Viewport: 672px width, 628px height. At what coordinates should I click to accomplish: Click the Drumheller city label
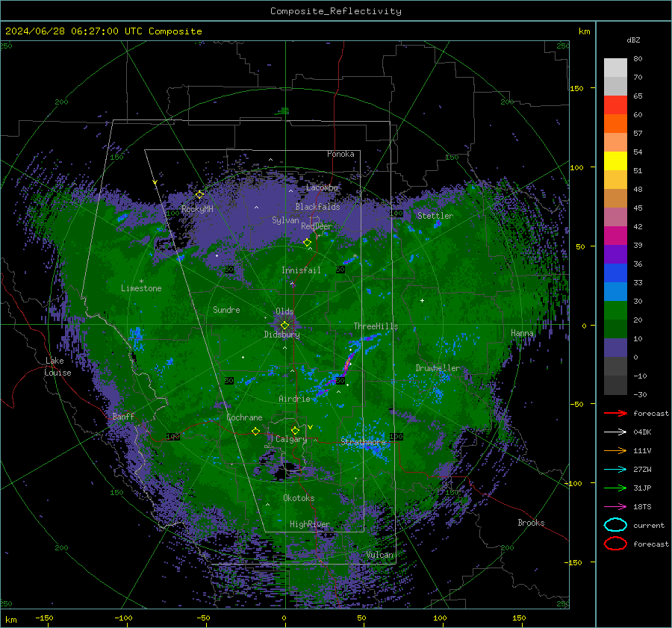coord(438,368)
